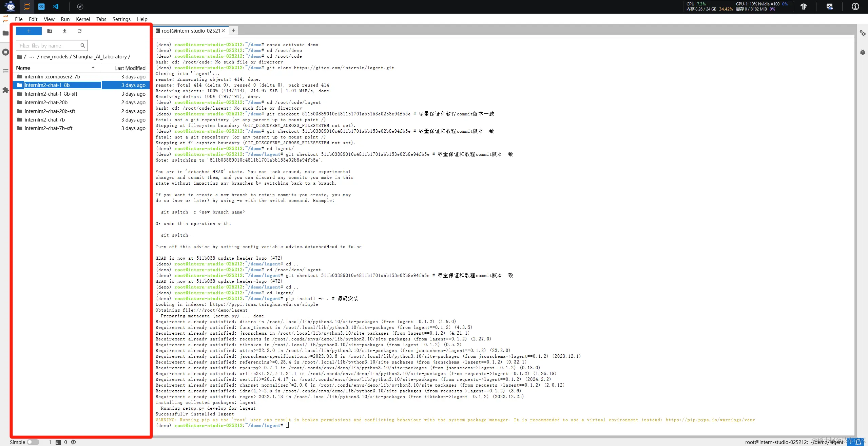Open the Settings menu
Viewport: 868px width, 446px height.
coord(121,19)
